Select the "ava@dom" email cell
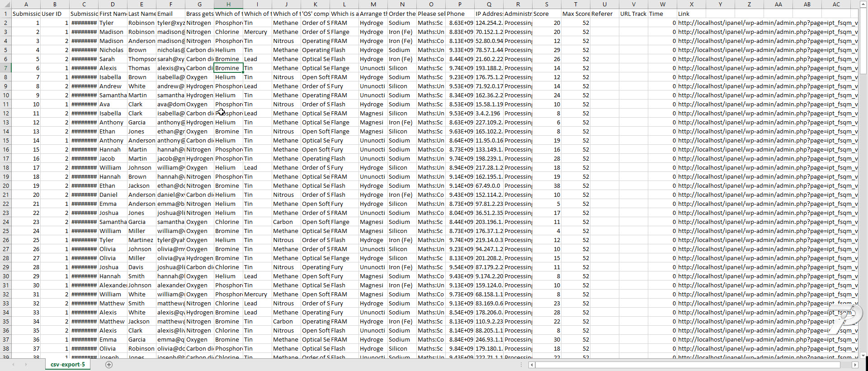 [x=170, y=104]
